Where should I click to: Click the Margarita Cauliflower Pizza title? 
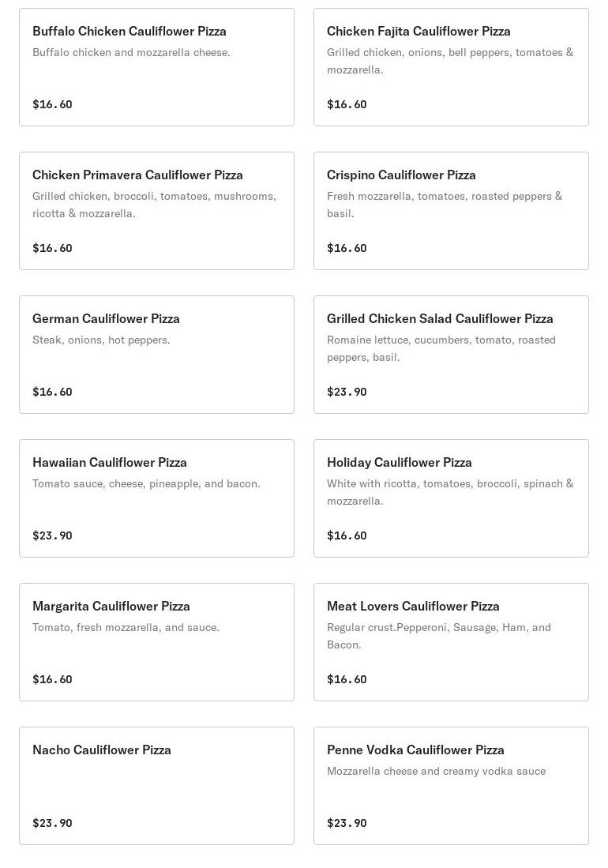pos(111,606)
